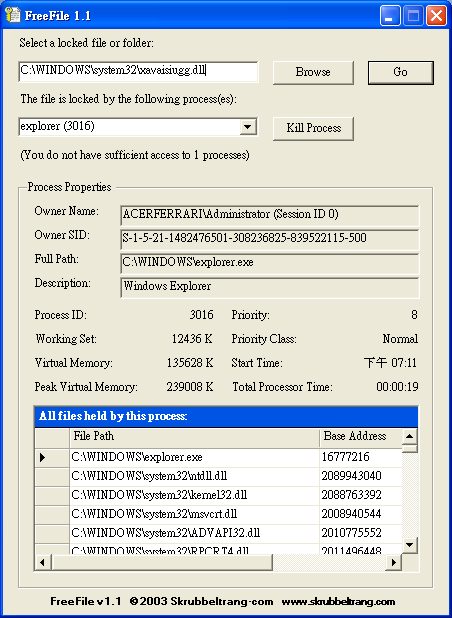Click the Go button
452x618 pixels.
[x=400, y=73]
